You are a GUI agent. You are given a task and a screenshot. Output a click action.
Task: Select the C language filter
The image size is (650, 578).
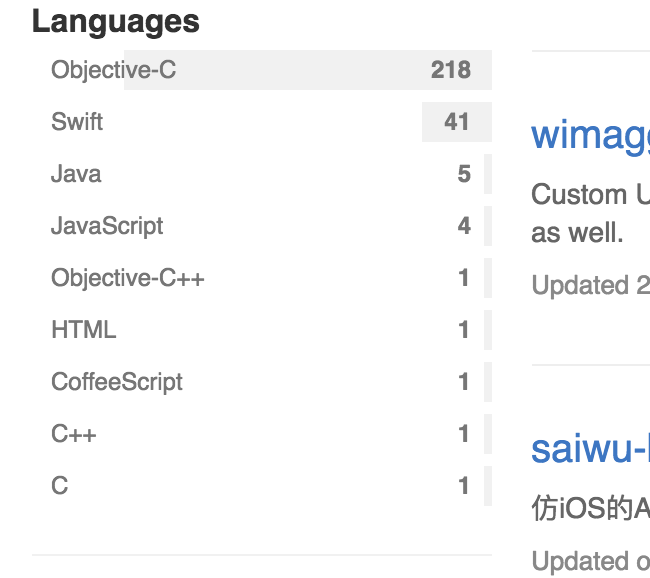coord(262,486)
